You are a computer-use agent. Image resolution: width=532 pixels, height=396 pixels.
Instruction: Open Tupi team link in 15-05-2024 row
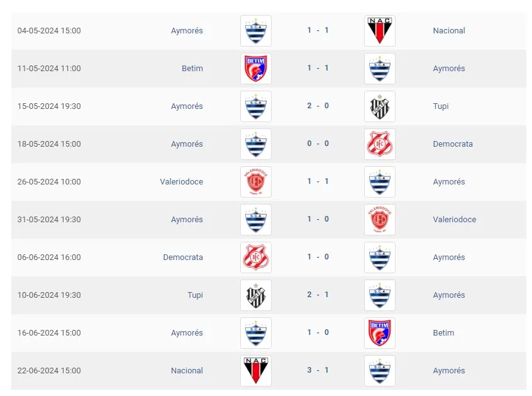pos(441,106)
